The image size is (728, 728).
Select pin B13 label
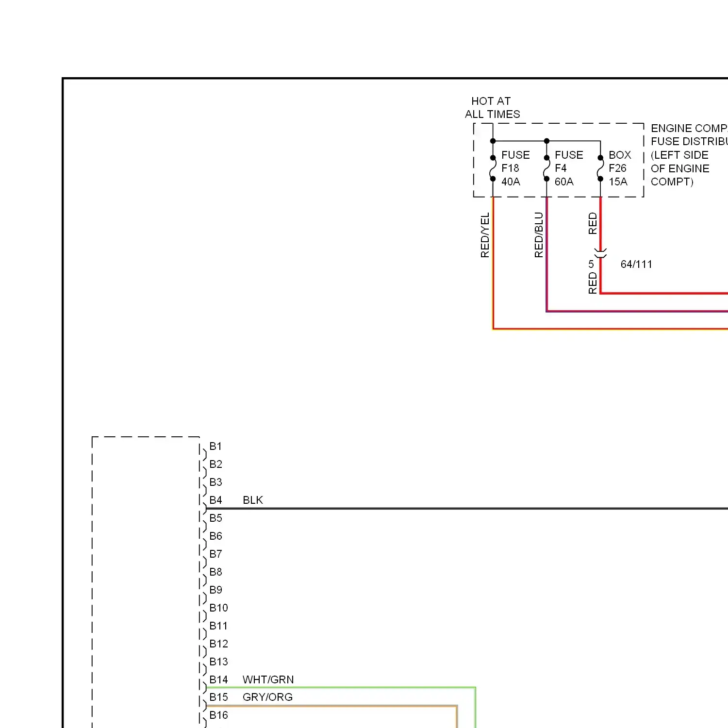coord(218,662)
